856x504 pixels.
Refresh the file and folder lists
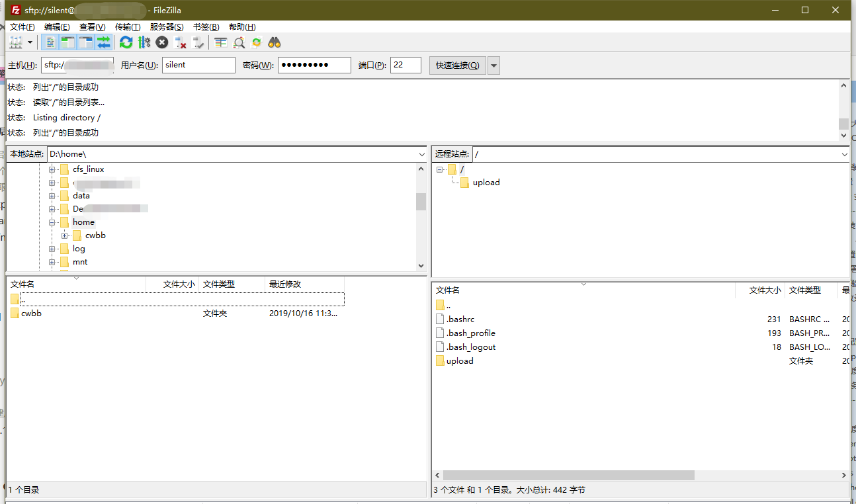point(126,42)
